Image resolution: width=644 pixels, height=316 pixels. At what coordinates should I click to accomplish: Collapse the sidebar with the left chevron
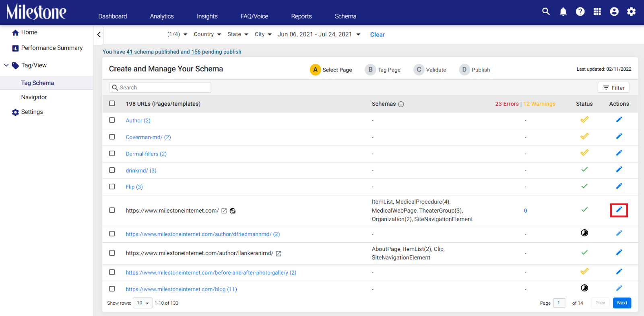99,35
